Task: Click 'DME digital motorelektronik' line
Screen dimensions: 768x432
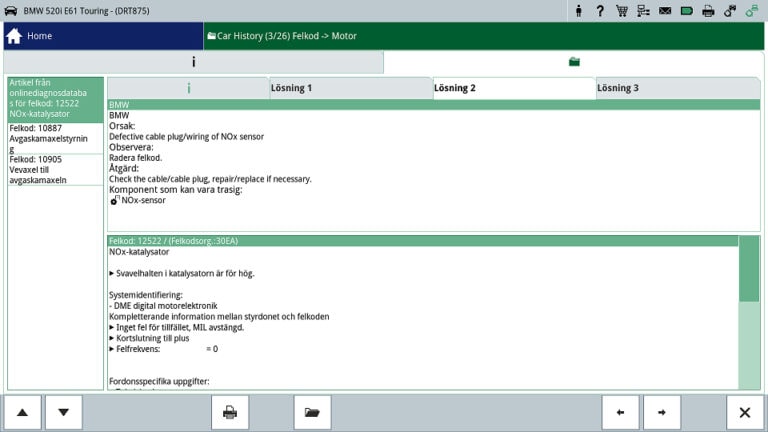Action: tap(163, 306)
